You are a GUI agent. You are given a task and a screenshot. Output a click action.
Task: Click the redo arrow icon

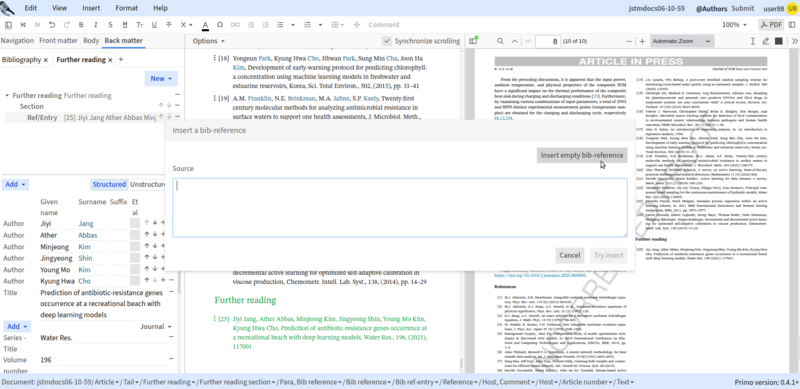pos(66,25)
